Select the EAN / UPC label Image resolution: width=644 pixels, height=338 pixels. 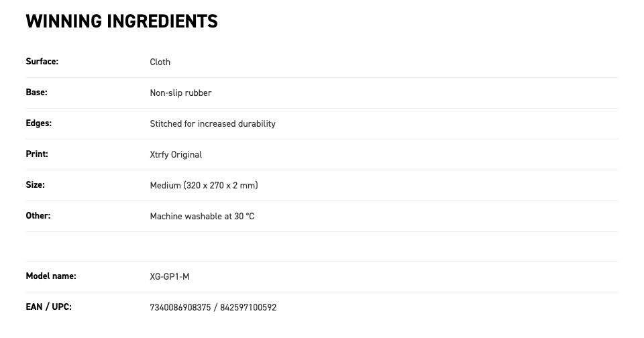click(x=48, y=306)
